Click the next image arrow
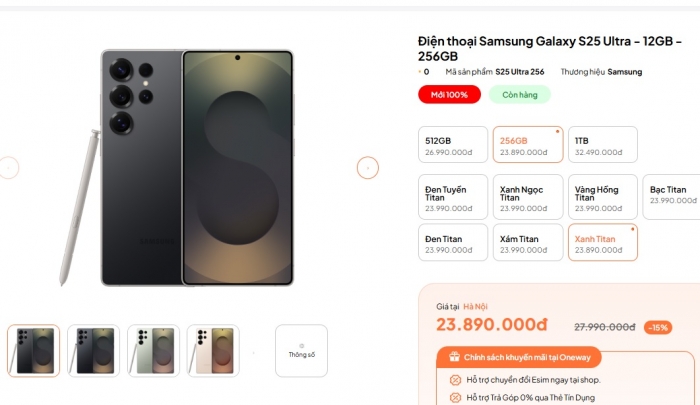Viewport: 700px width, 405px height. click(368, 168)
